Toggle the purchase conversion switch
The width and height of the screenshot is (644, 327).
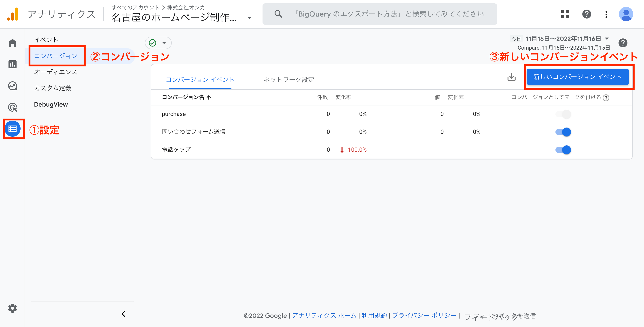click(563, 114)
